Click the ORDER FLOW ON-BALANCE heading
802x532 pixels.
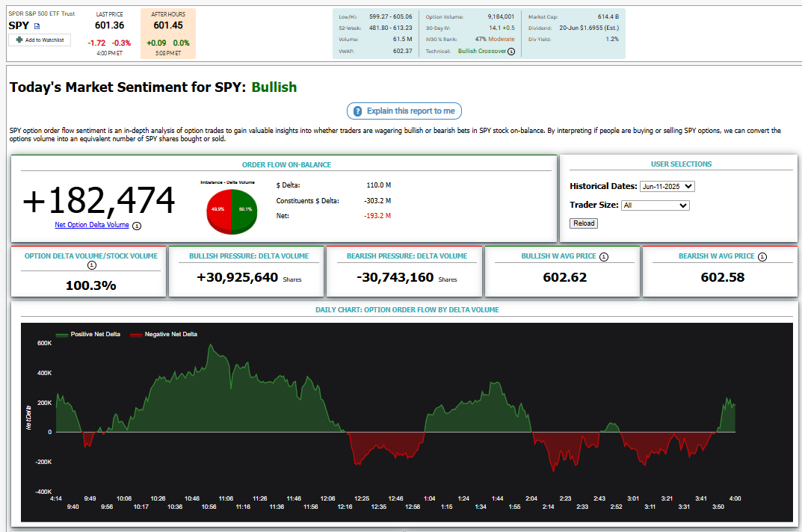click(x=286, y=164)
